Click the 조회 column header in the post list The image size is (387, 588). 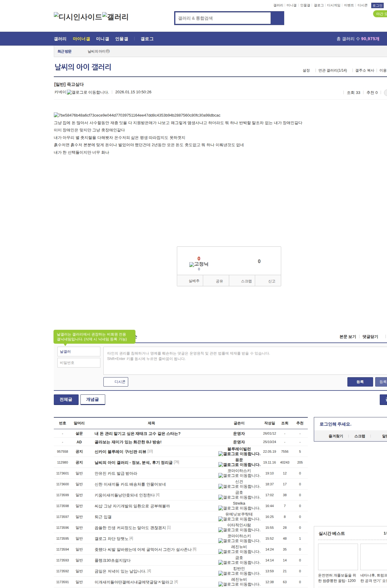click(x=285, y=423)
